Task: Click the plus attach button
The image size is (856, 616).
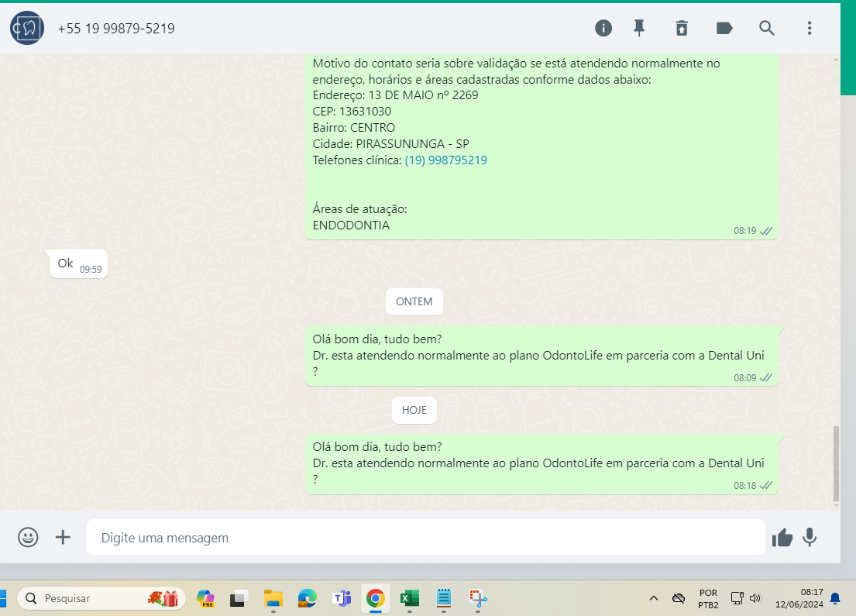Action: click(x=63, y=538)
